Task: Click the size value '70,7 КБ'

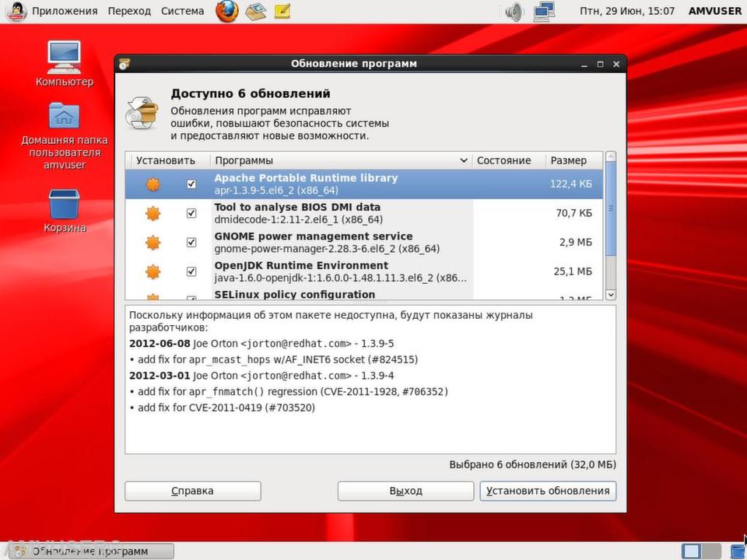Action: [573, 213]
